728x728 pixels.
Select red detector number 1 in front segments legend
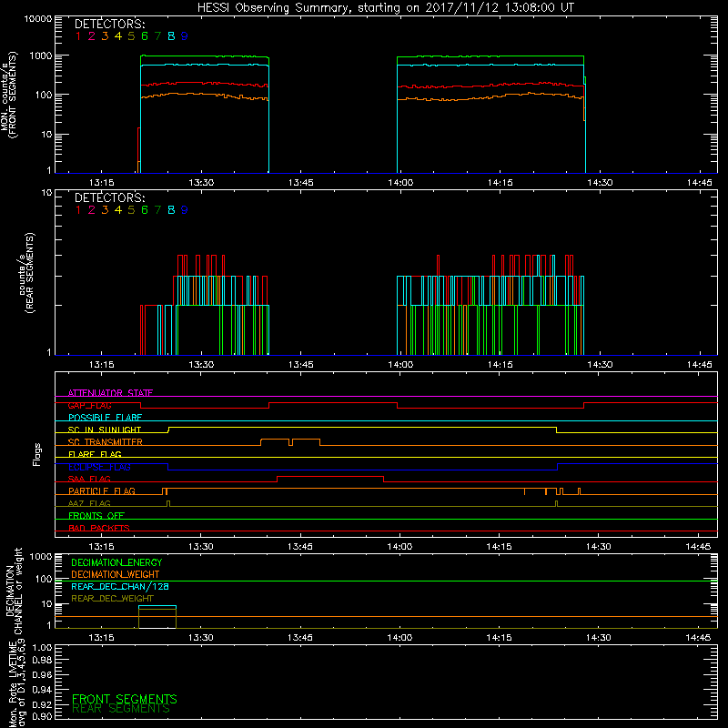[x=78, y=36]
